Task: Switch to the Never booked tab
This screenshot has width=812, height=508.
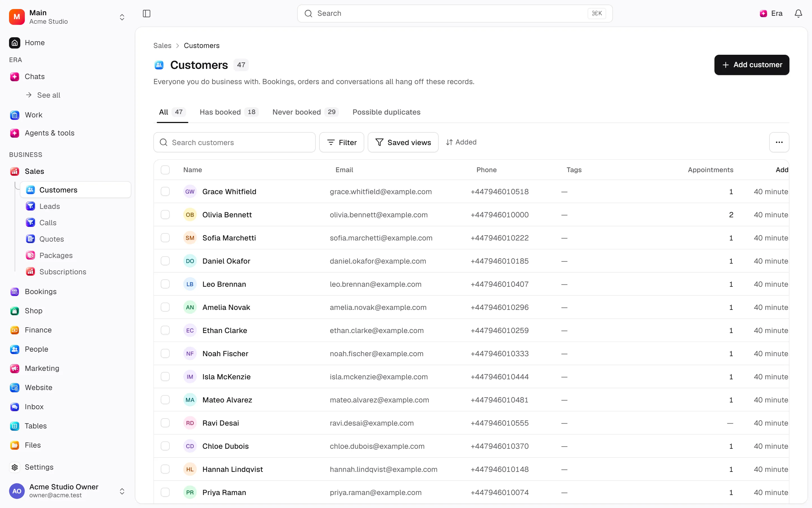Action: 305,112
